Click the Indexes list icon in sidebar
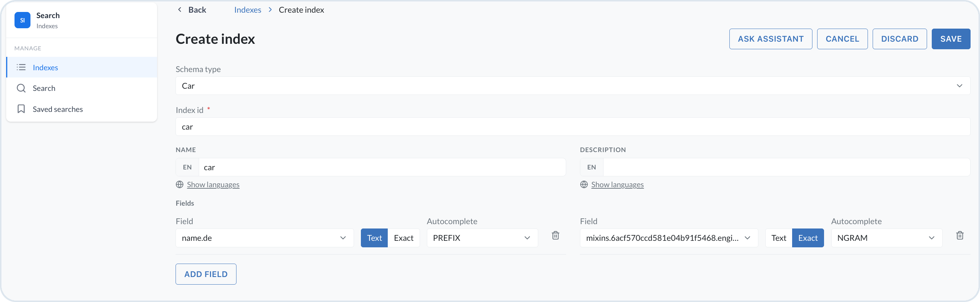The width and height of the screenshot is (980, 302). click(x=21, y=67)
